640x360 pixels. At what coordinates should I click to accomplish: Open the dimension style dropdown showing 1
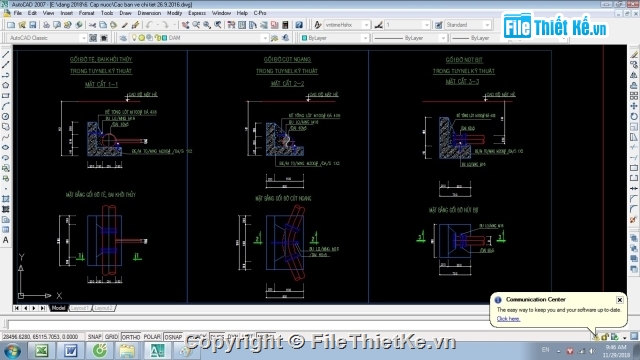coord(427,25)
